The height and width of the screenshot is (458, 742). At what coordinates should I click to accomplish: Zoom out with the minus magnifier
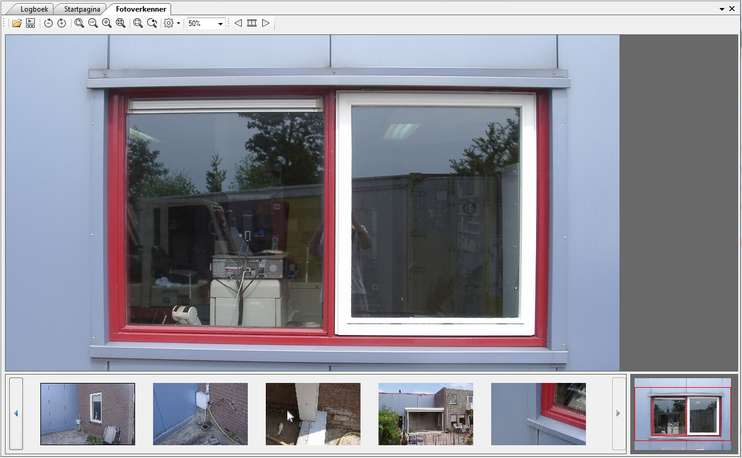coord(93,23)
